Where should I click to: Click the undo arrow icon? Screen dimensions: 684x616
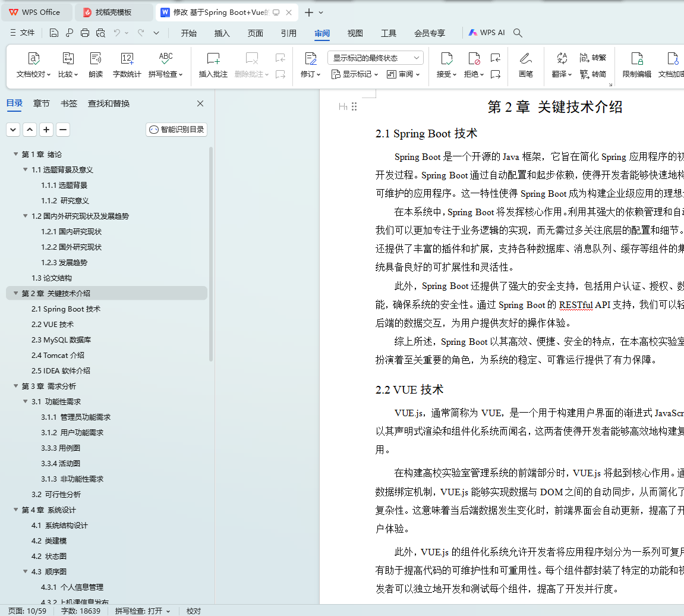(x=117, y=33)
